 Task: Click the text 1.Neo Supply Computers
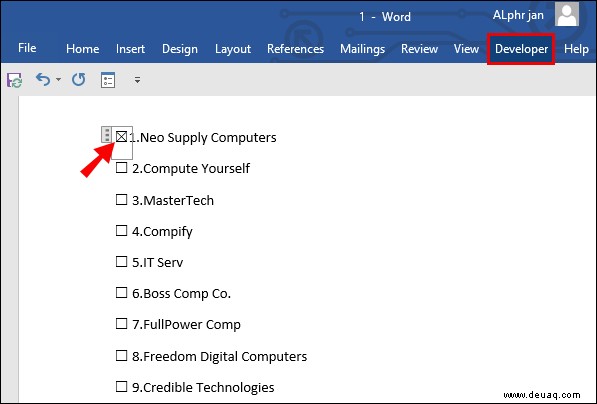(203, 137)
